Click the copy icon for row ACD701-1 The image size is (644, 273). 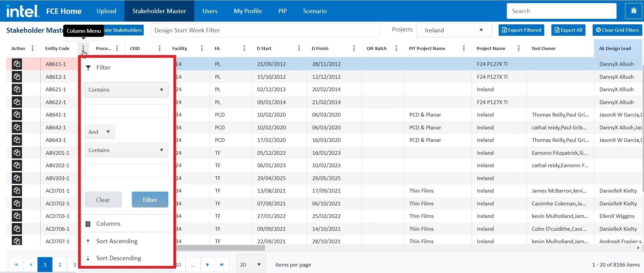[x=17, y=191]
